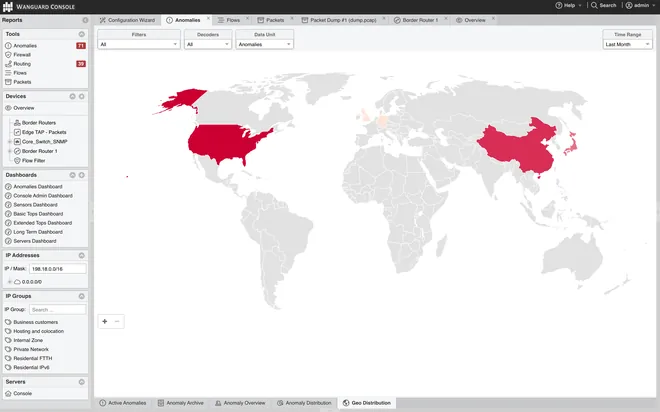Select the Residential FTTH IP group
660x412 pixels.
(33, 359)
